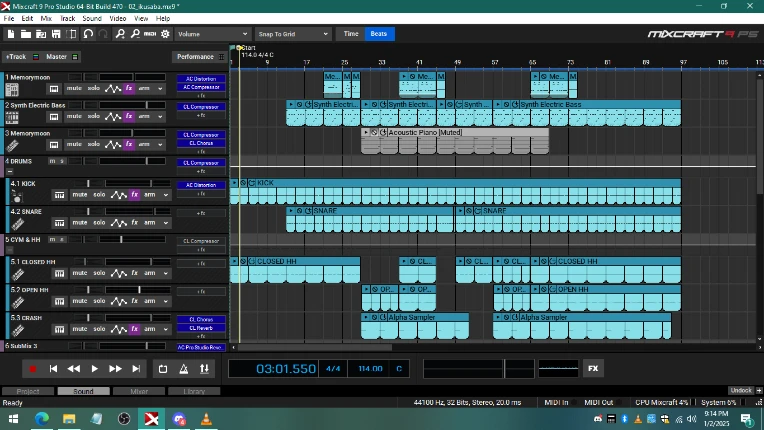
Task: Toggle loop mode button
Action: click(x=163, y=369)
